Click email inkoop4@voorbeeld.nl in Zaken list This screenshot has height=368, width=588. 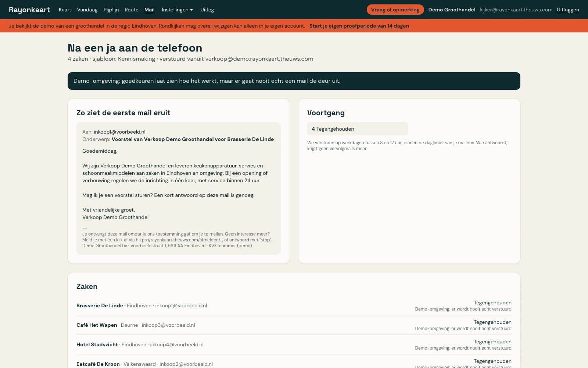point(176,344)
